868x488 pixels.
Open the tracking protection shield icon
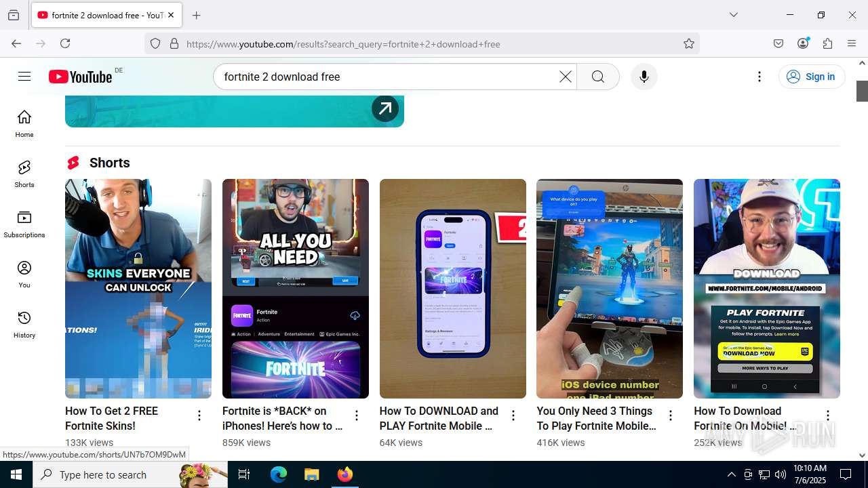coord(155,43)
